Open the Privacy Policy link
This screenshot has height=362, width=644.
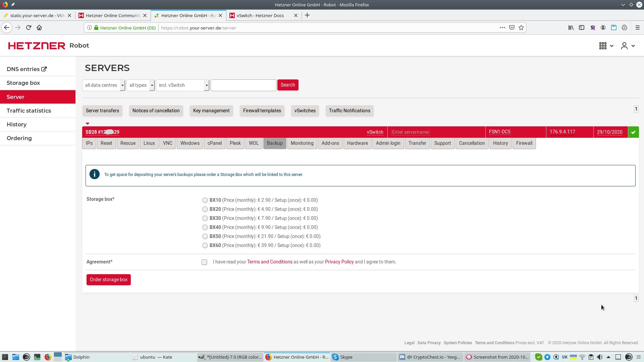(339, 262)
